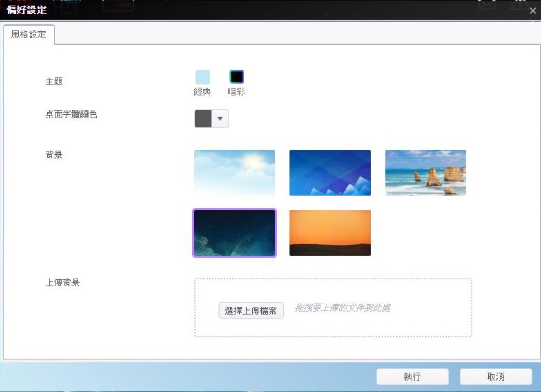Choose the sunny sky background thumbnail
The image size is (541, 392).
coord(235,172)
